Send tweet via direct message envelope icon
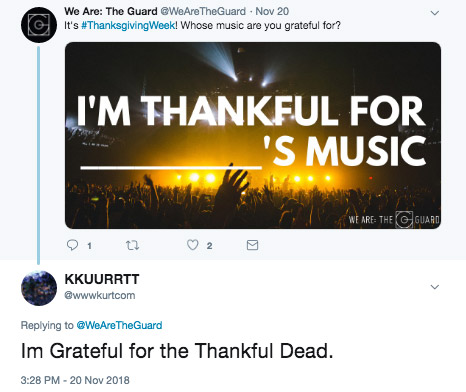The width and height of the screenshot is (466, 392). pyautogui.click(x=252, y=245)
